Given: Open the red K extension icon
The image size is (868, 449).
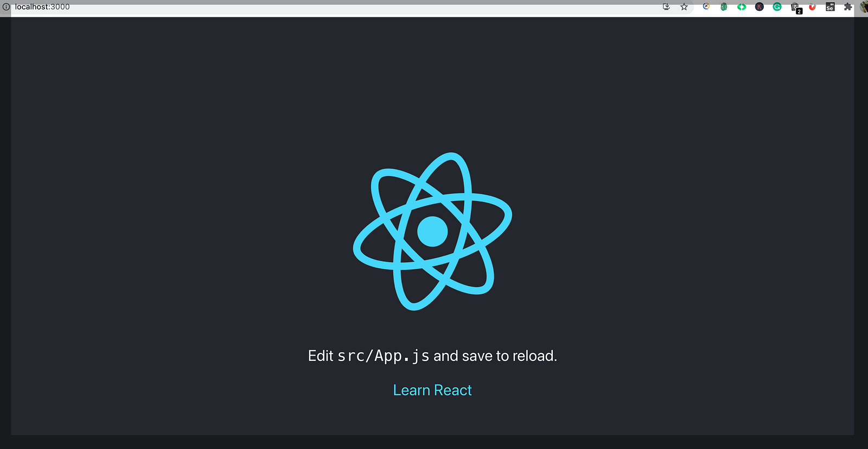Looking at the screenshot, I should click(x=759, y=7).
